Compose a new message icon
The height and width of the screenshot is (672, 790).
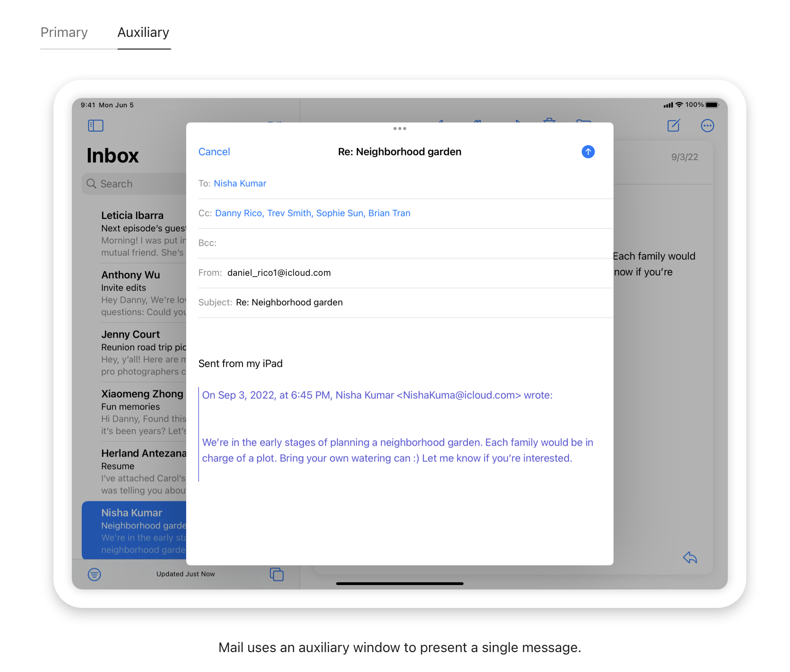pyautogui.click(x=673, y=126)
